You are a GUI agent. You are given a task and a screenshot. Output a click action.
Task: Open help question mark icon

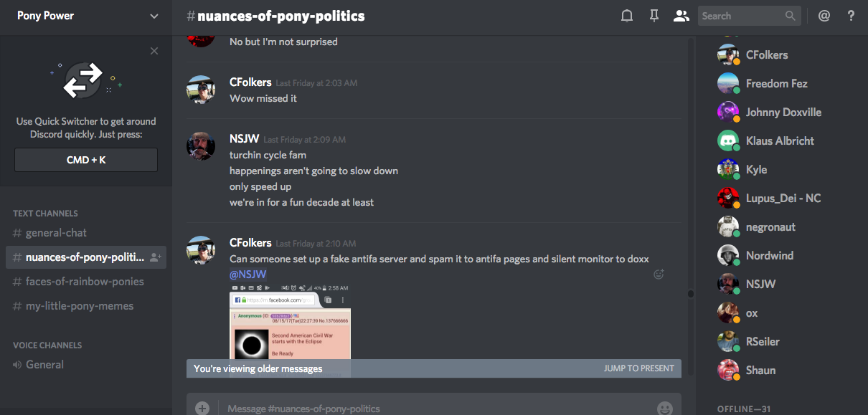851,16
